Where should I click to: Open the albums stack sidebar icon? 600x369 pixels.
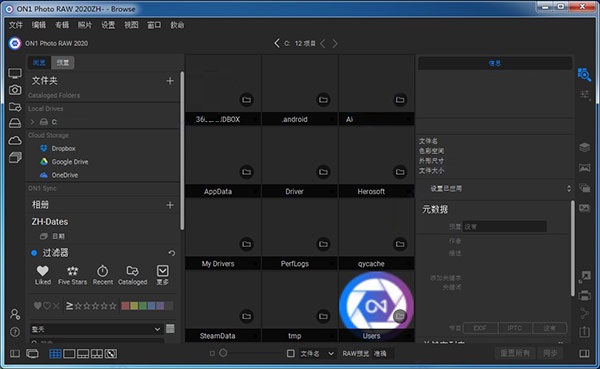pos(15,157)
